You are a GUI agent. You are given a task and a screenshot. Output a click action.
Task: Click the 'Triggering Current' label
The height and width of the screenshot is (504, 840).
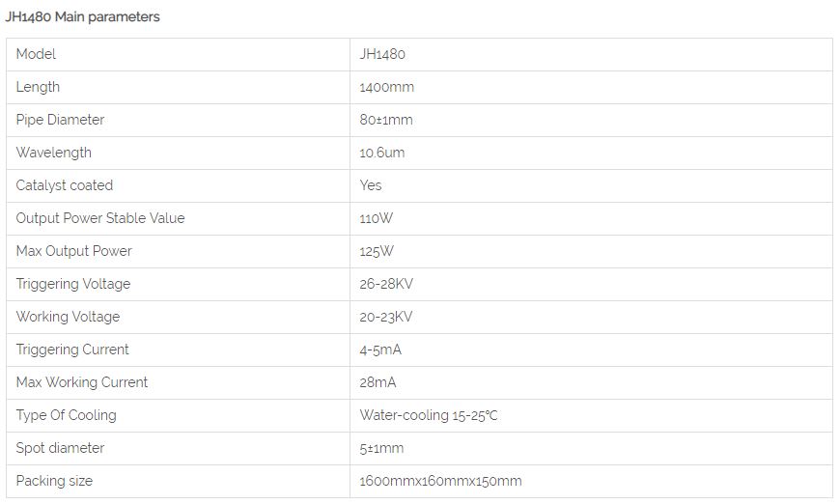pos(72,350)
